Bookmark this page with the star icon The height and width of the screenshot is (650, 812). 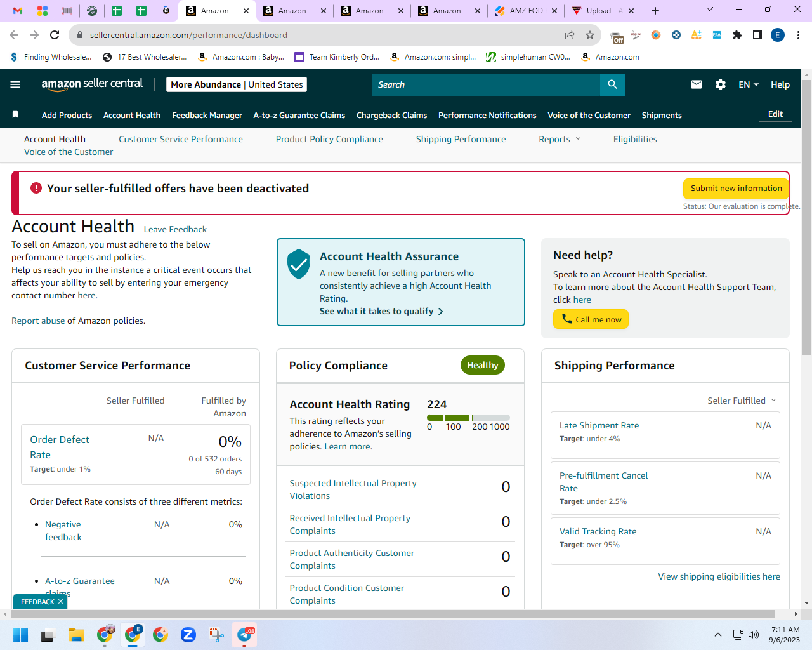tap(590, 35)
